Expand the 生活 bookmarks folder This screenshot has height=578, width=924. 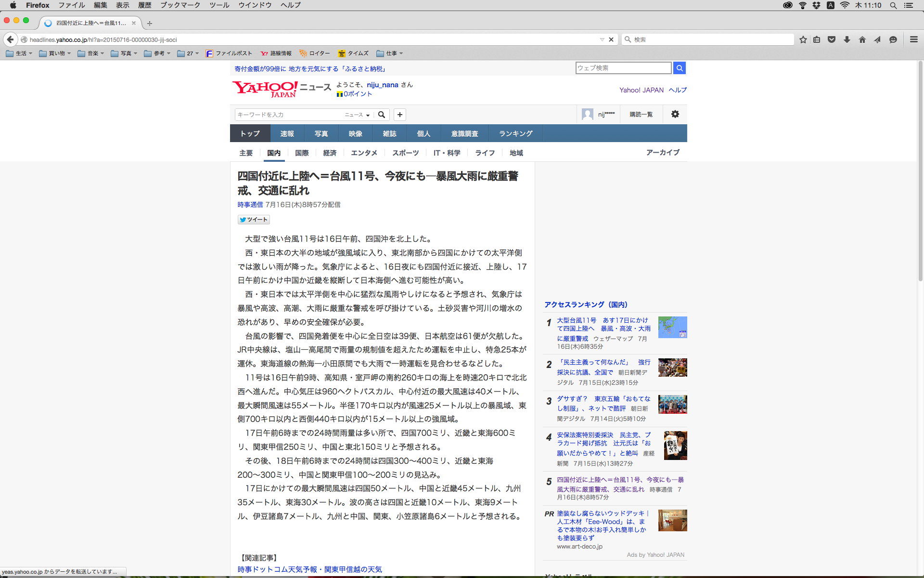click(19, 53)
